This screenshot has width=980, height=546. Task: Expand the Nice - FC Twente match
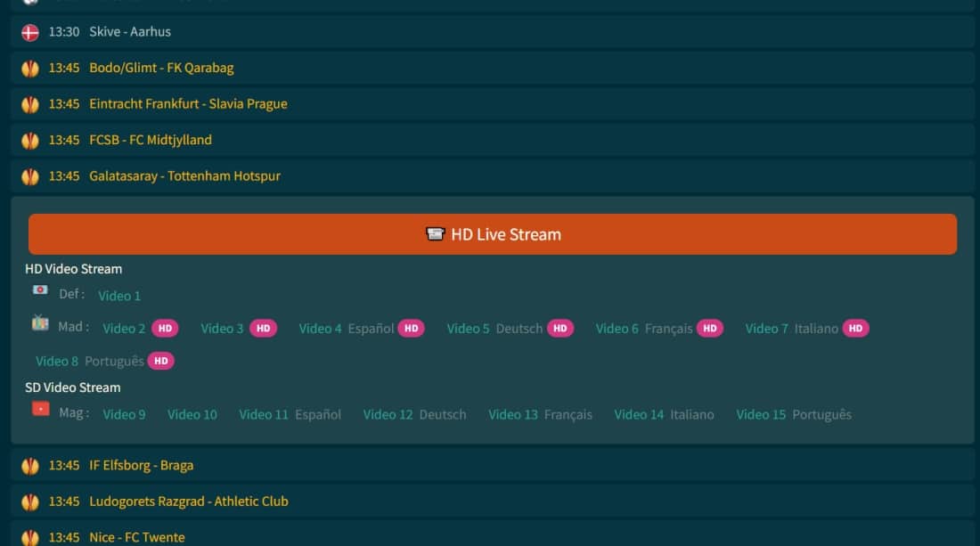pos(493,536)
